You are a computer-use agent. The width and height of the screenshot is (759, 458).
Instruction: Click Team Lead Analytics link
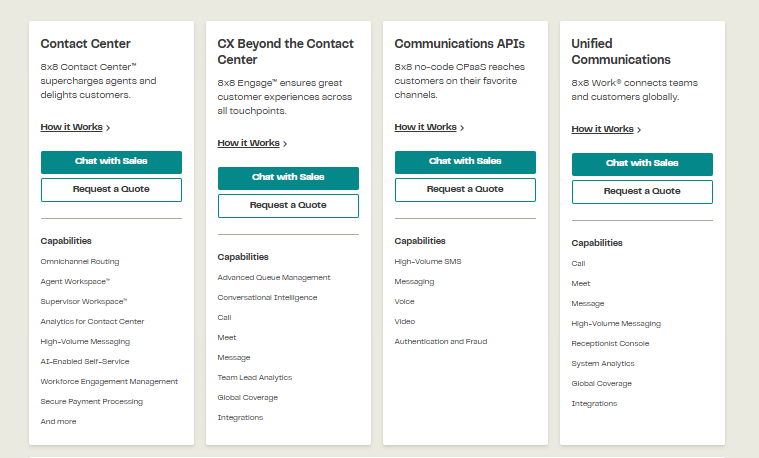(254, 378)
